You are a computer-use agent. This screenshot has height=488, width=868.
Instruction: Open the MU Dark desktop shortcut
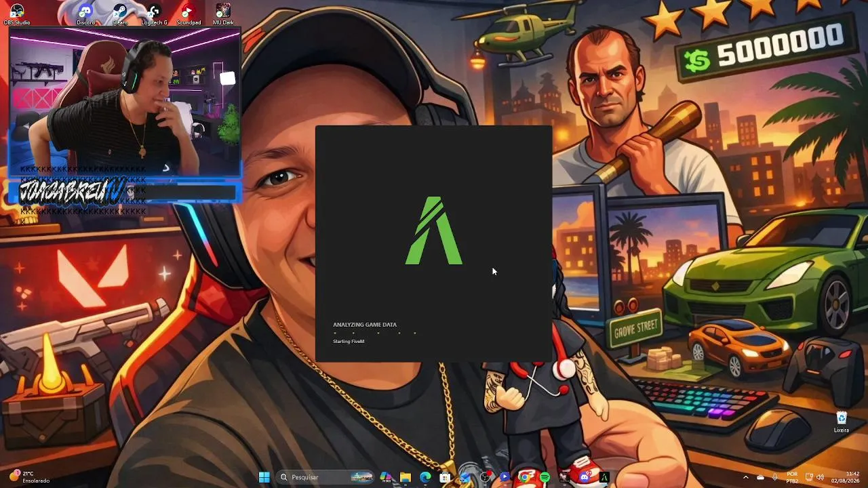click(x=223, y=14)
